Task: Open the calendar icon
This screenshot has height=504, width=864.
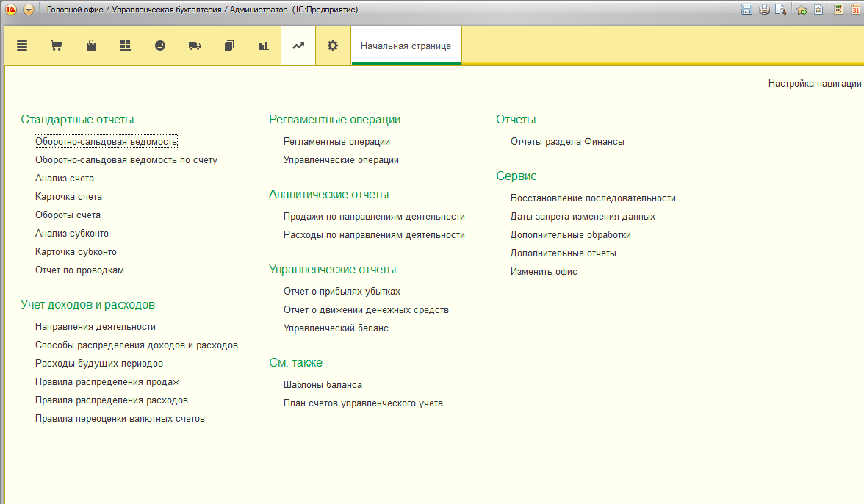Action: tap(856, 10)
